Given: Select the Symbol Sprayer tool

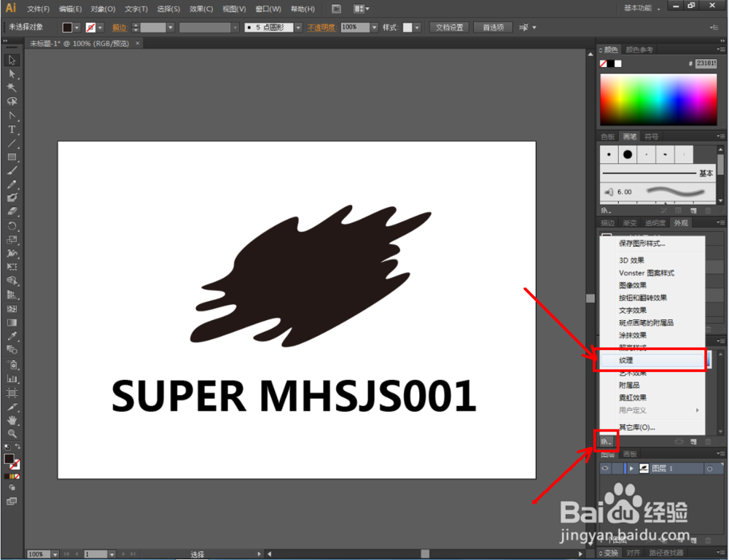Looking at the screenshot, I should point(12,365).
